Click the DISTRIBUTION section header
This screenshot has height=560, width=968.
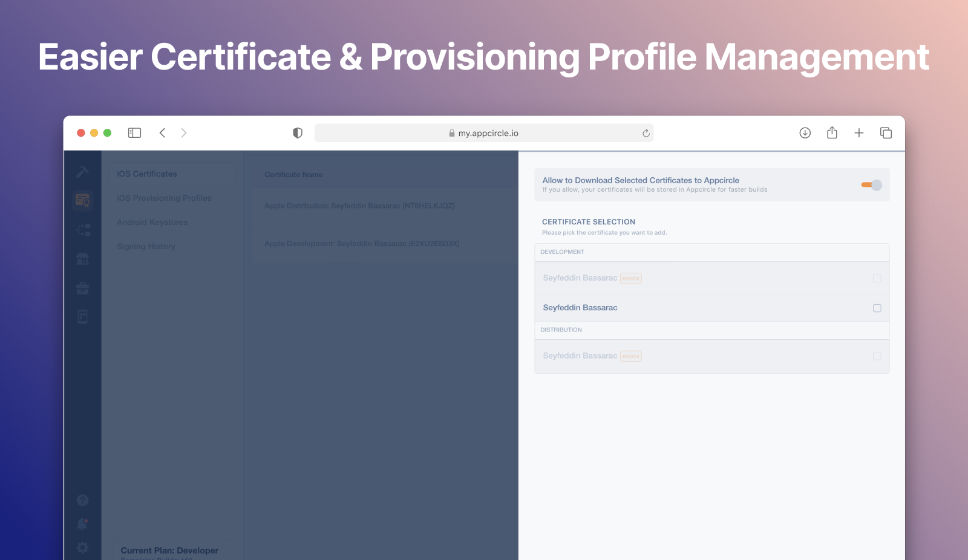tap(712, 330)
